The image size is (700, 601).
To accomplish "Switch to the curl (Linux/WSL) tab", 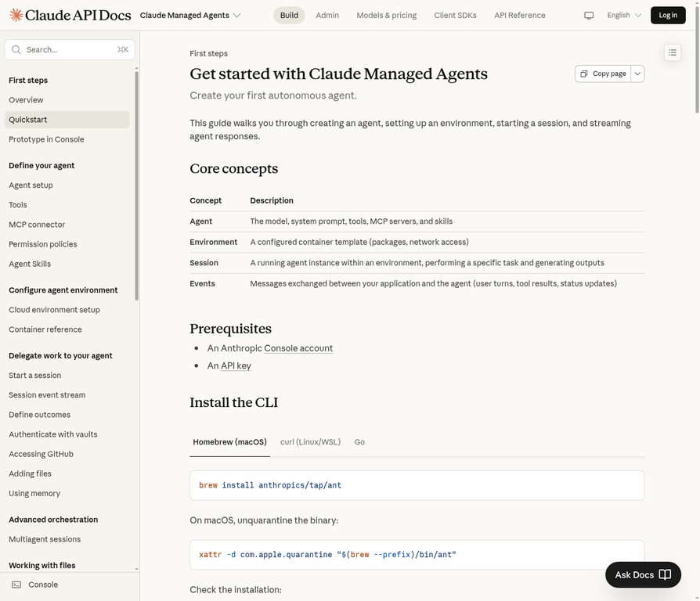I will (x=310, y=442).
